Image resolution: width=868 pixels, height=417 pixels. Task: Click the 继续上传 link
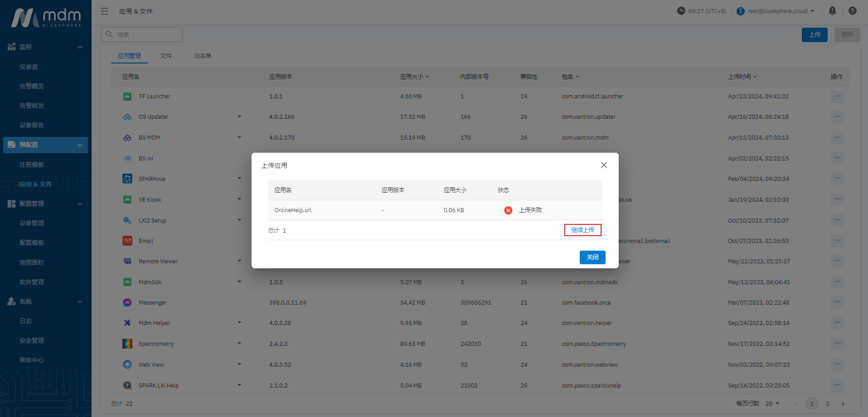pyautogui.click(x=582, y=230)
